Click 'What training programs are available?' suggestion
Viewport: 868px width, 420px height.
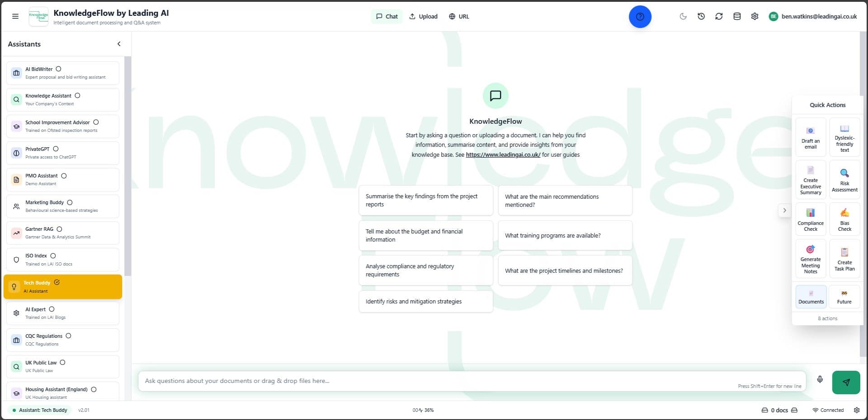click(565, 235)
